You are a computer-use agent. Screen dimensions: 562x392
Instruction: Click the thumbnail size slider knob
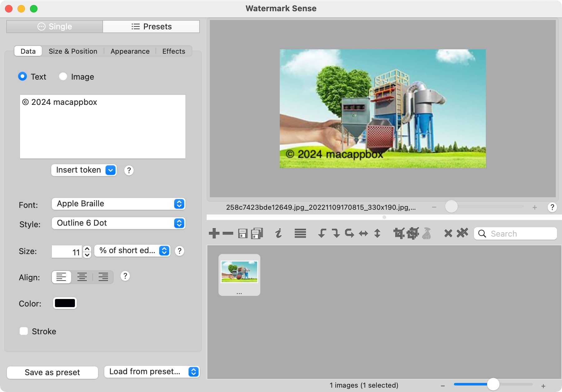(493, 384)
